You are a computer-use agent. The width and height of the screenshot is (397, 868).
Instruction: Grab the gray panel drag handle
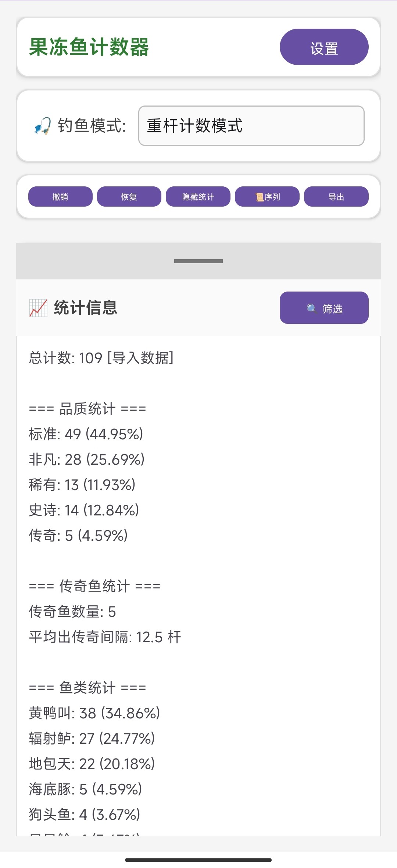coord(198,261)
